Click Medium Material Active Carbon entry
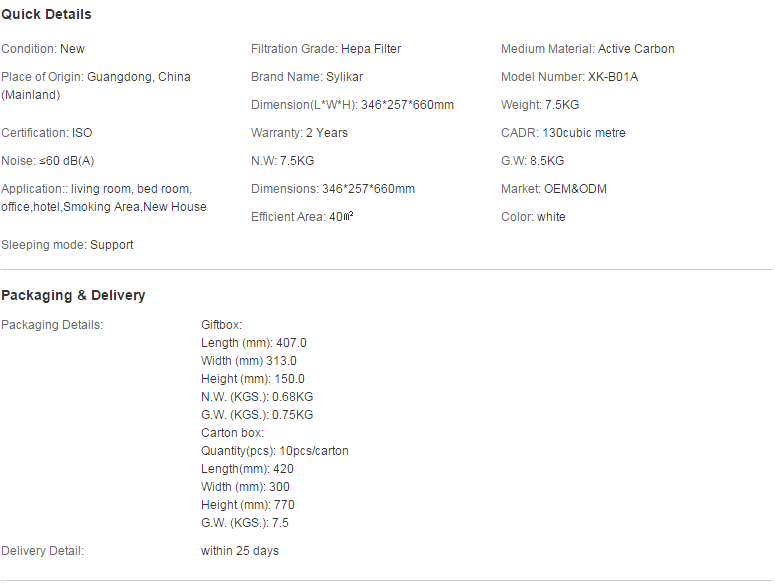This screenshot has width=775, height=588. tap(588, 49)
